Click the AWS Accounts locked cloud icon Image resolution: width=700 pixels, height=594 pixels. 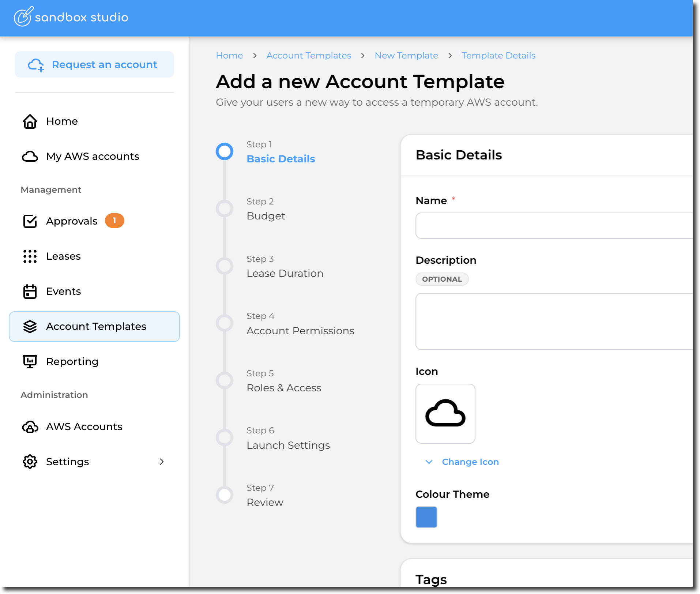click(x=30, y=427)
